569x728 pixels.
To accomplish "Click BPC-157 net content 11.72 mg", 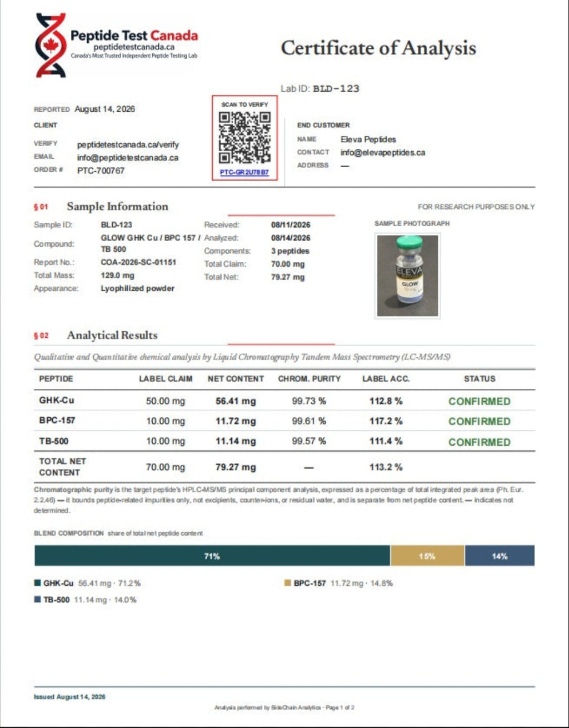I will (236, 421).
